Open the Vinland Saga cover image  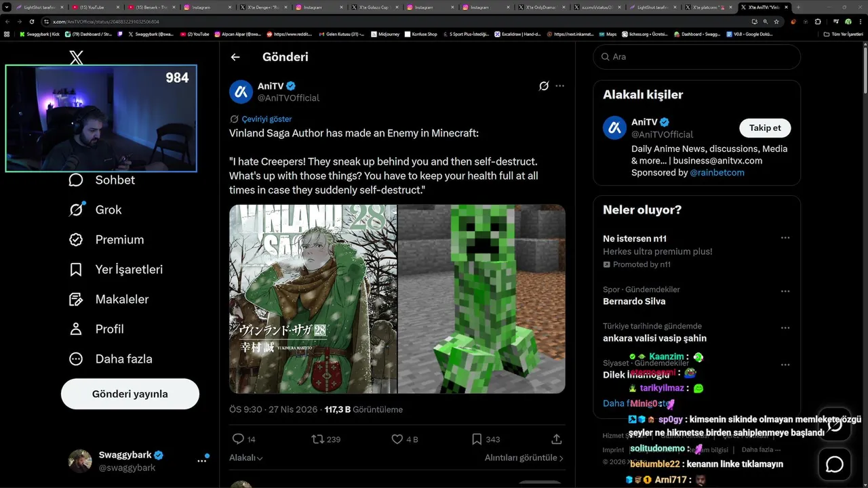pos(313,299)
